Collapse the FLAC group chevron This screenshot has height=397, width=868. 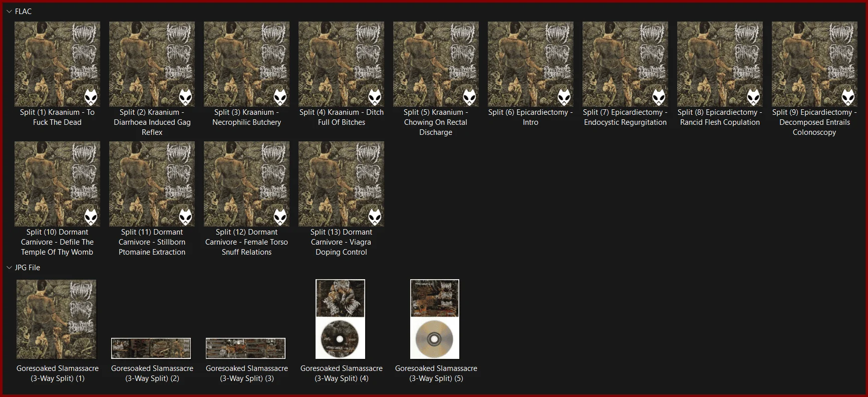click(x=9, y=12)
